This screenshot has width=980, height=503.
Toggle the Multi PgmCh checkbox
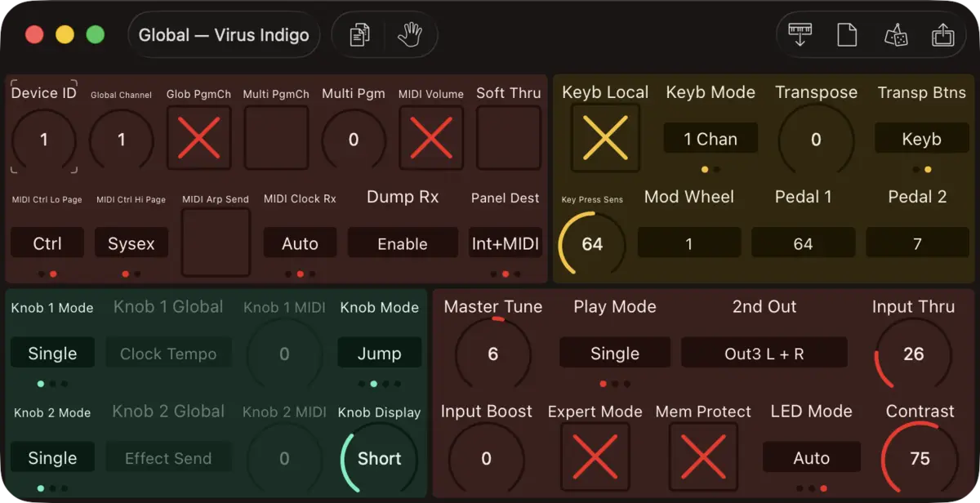click(277, 138)
